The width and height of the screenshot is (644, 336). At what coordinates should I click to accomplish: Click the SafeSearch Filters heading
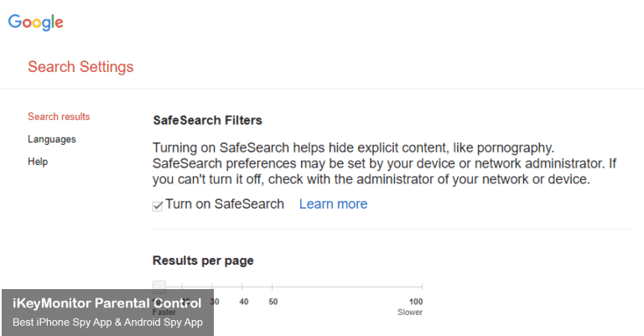[207, 121]
